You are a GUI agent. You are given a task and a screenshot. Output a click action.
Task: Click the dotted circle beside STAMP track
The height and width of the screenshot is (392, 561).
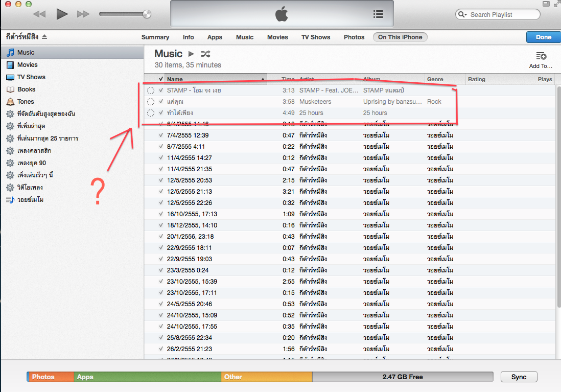151,90
